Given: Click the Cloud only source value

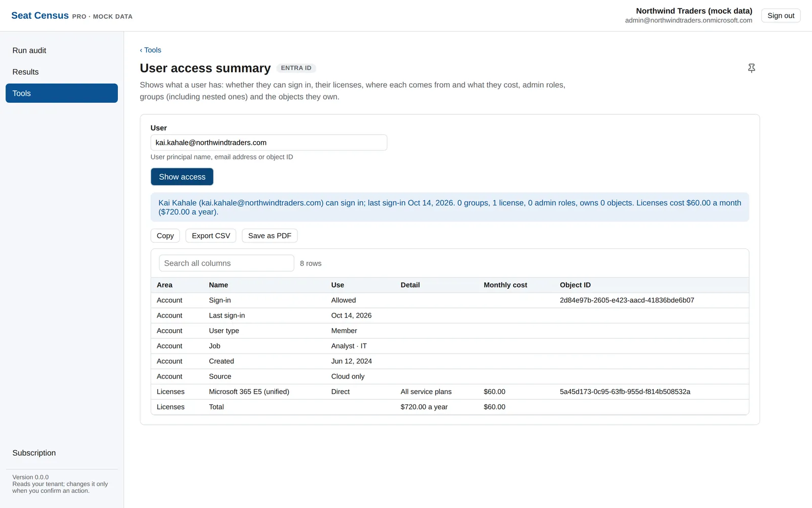Looking at the screenshot, I should [348, 376].
